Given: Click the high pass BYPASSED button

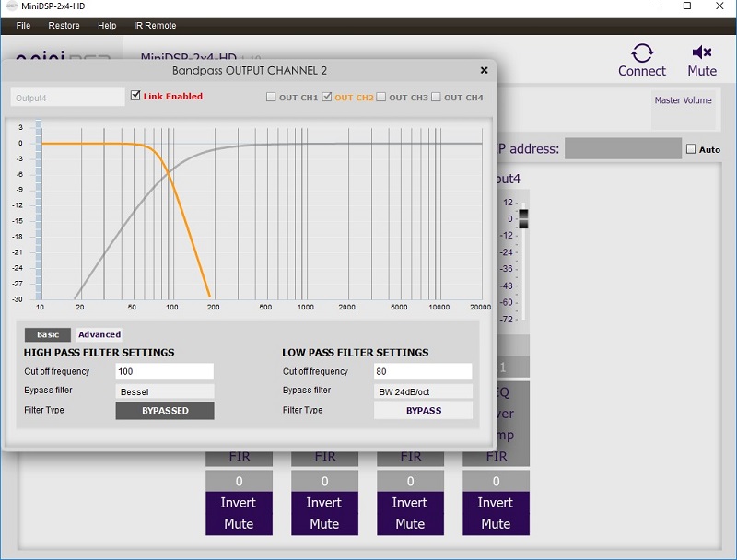Looking at the screenshot, I should (165, 411).
